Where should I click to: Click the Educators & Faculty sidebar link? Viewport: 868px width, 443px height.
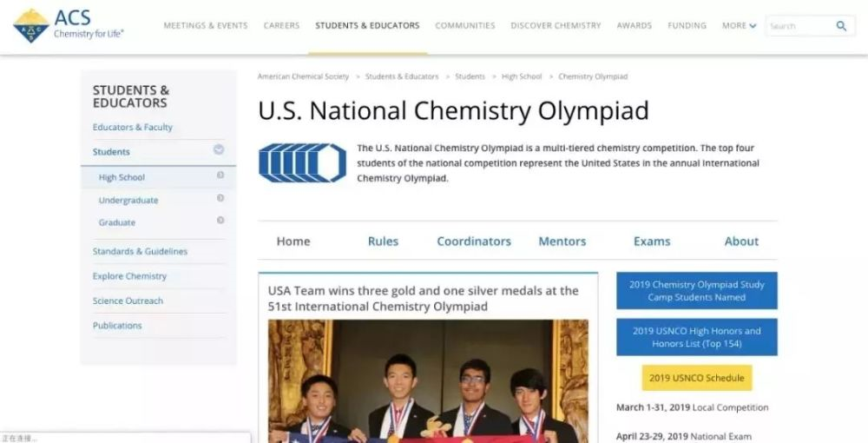point(133,127)
